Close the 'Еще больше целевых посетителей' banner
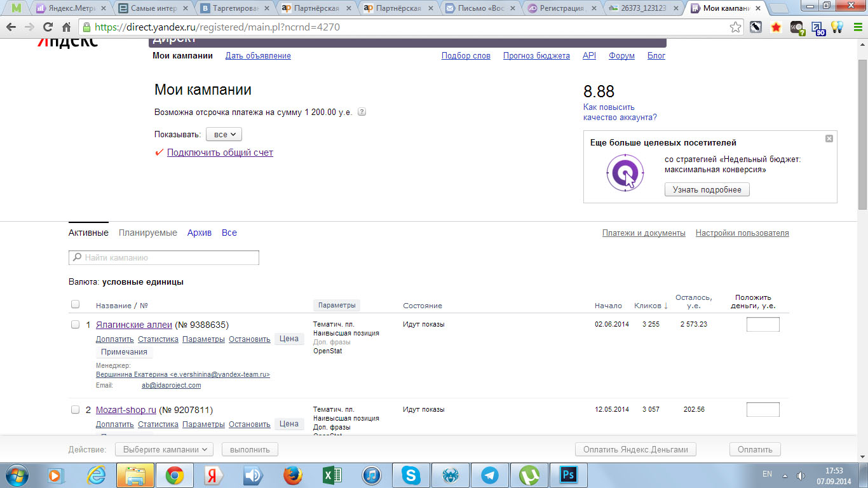Screen dimensions: 868x488 (x=829, y=139)
